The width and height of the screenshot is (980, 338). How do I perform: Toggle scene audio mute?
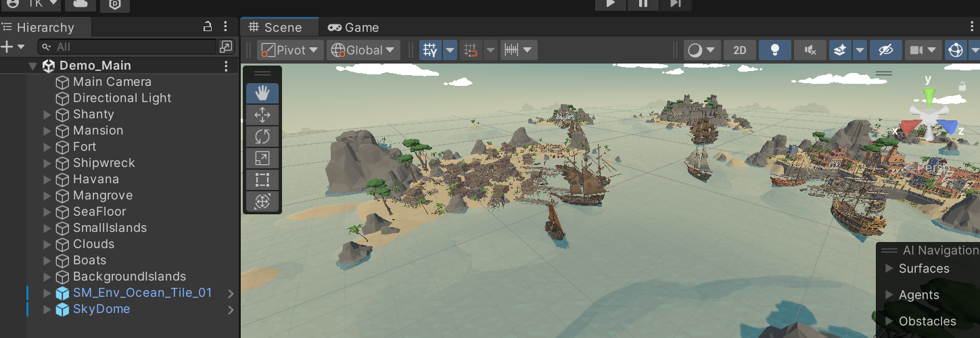coord(810,50)
